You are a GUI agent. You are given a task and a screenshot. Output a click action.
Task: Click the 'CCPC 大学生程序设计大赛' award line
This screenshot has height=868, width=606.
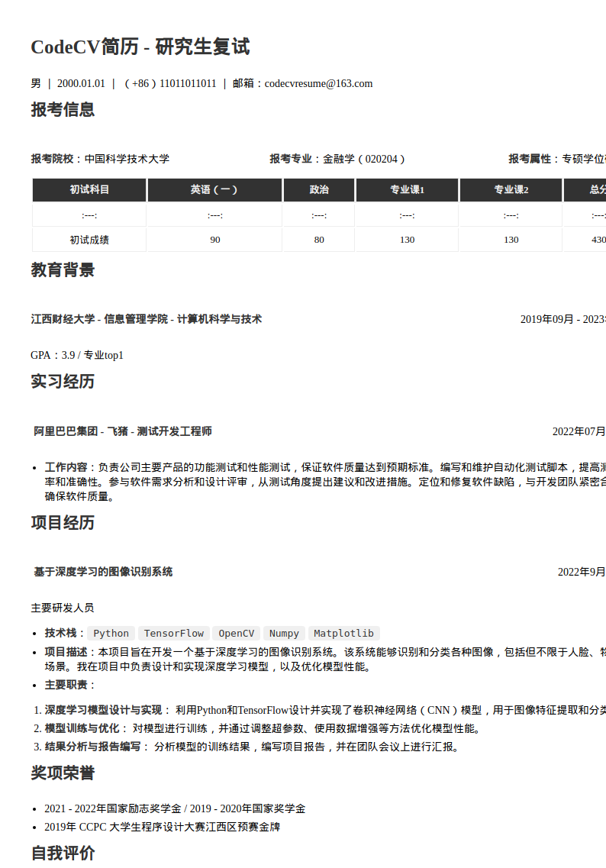(162, 827)
